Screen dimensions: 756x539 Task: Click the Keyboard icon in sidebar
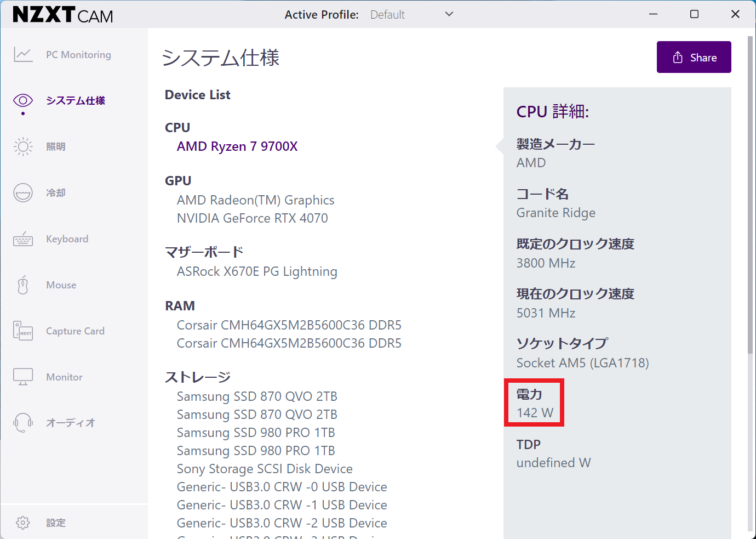tap(23, 239)
